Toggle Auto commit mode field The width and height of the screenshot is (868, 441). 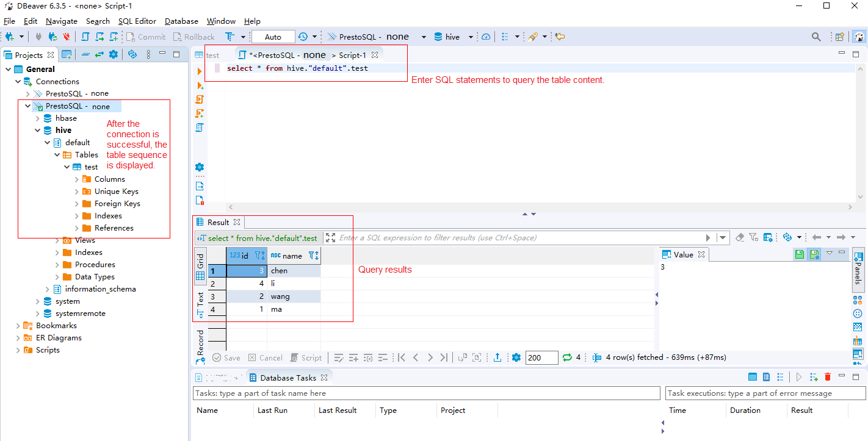(273, 37)
